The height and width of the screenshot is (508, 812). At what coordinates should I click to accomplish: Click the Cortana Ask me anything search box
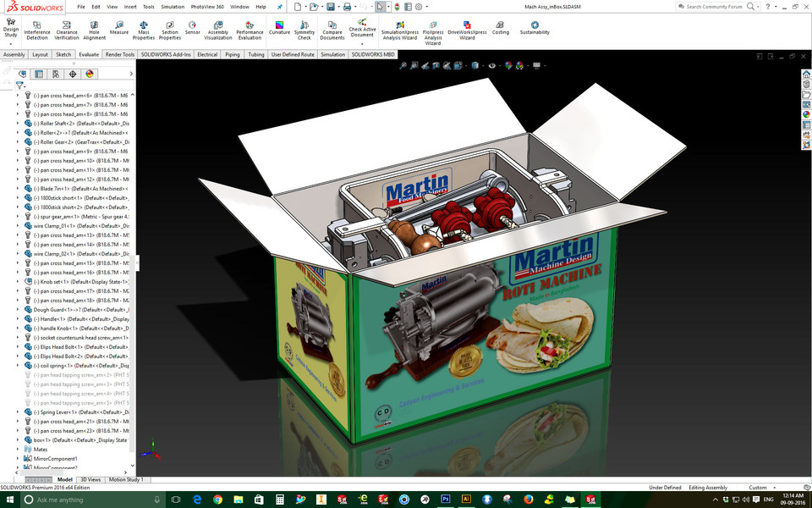coord(59,499)
